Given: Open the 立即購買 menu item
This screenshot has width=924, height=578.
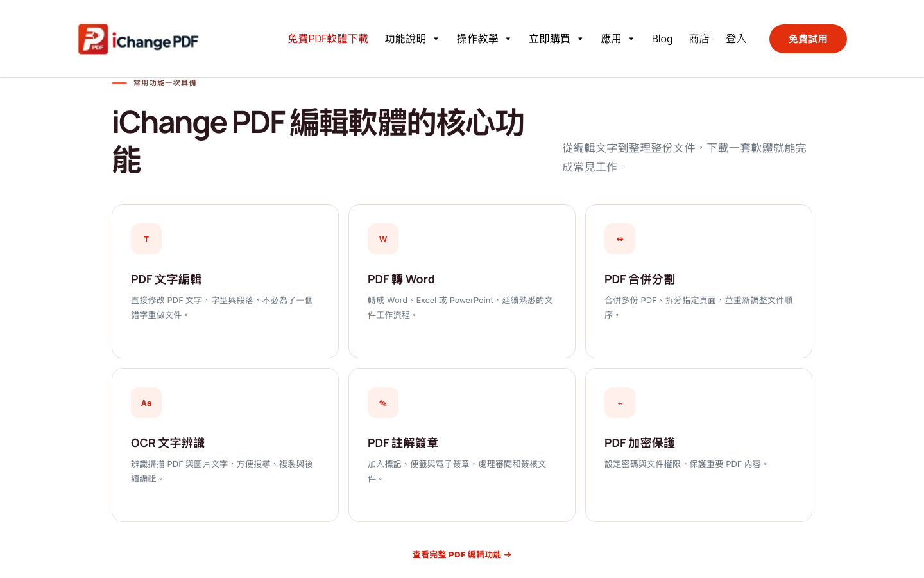Looking at the screenshot, I should click(x=549, y=39).
